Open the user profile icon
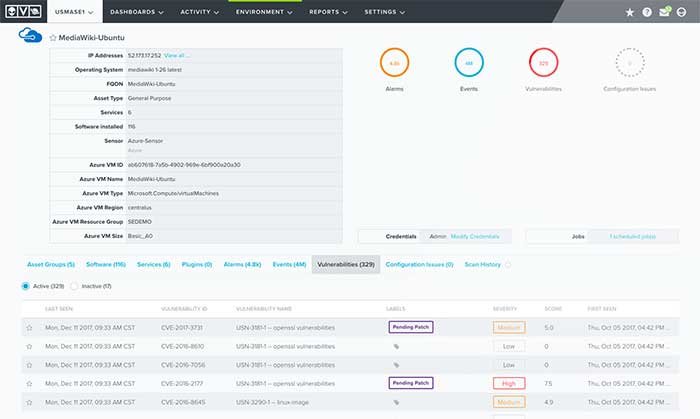Screen dimensions: 700x419 (x=681, y=12)
